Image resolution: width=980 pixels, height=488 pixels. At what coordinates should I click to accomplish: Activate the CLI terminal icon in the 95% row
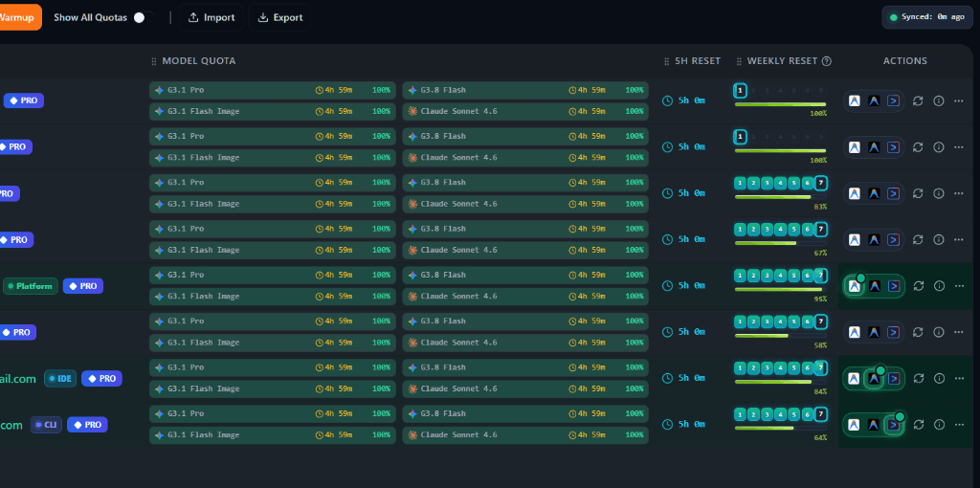point(894,286)
